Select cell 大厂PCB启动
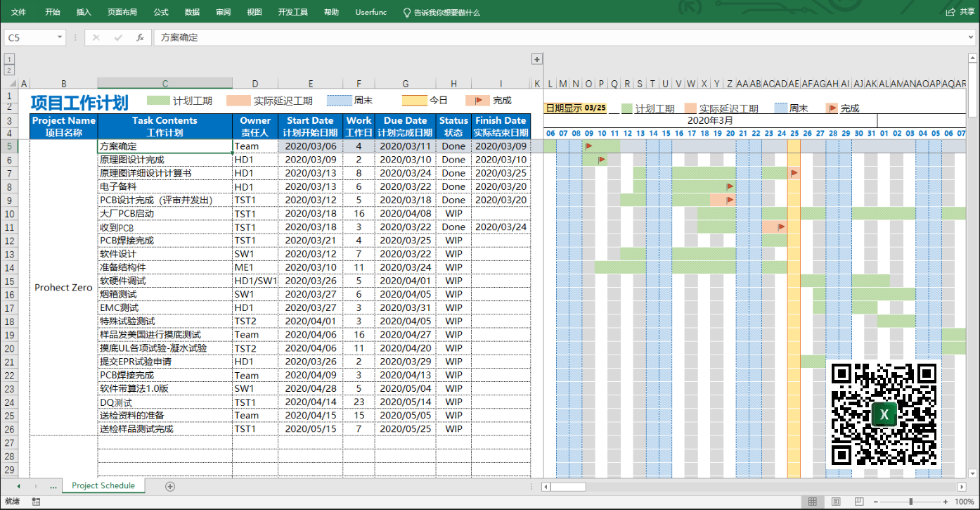980x510 pixels. point(165,213)
